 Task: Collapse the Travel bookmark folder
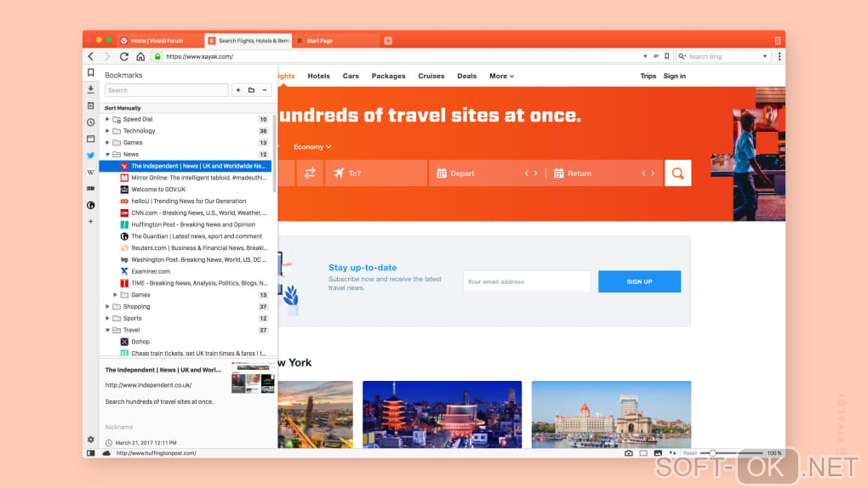point(107,331)
